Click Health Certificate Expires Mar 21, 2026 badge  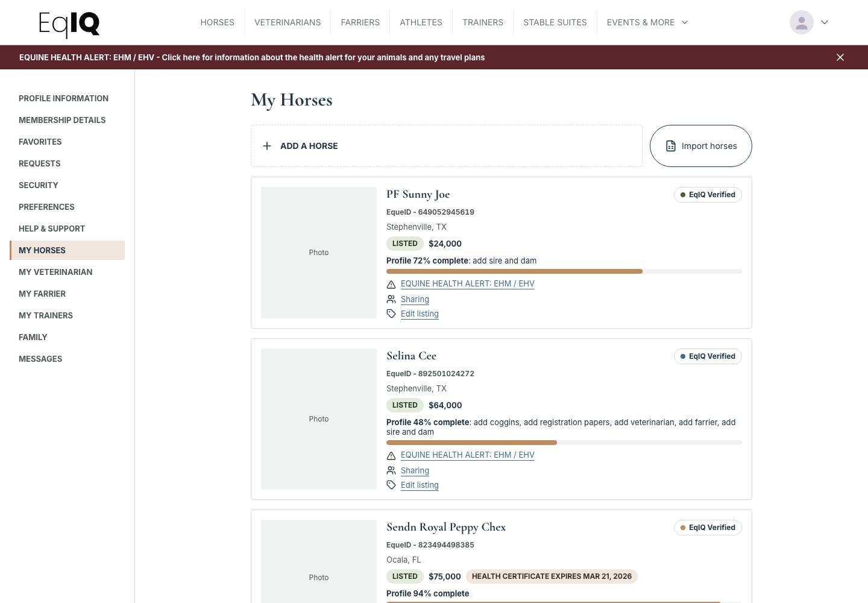tap(552, 576)
